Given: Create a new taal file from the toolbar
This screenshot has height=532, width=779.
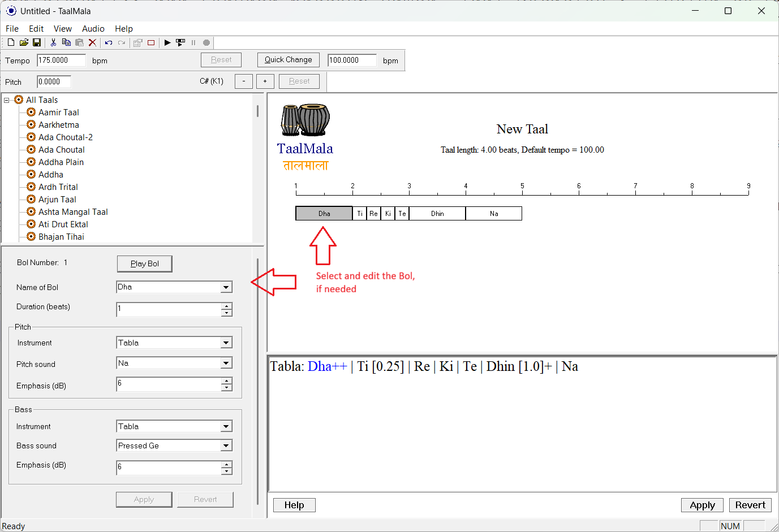Looking at the screenshot, I should coord(11,42).
